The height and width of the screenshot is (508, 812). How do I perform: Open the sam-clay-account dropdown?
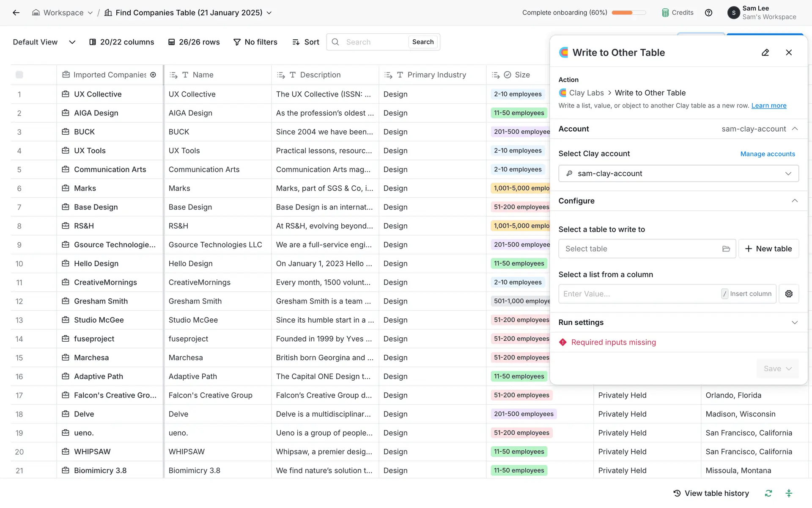click(678, 174)
